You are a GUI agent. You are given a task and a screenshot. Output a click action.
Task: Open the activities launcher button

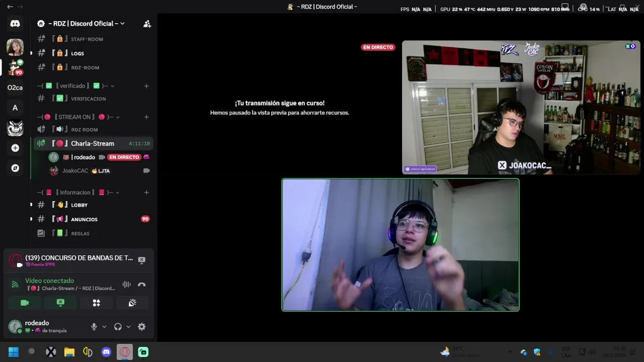[96, 303]
